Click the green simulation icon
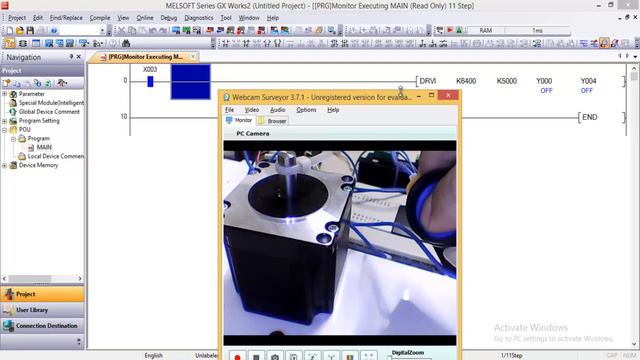Viewport: 640px width, 360px height. (x=460, y=30)
